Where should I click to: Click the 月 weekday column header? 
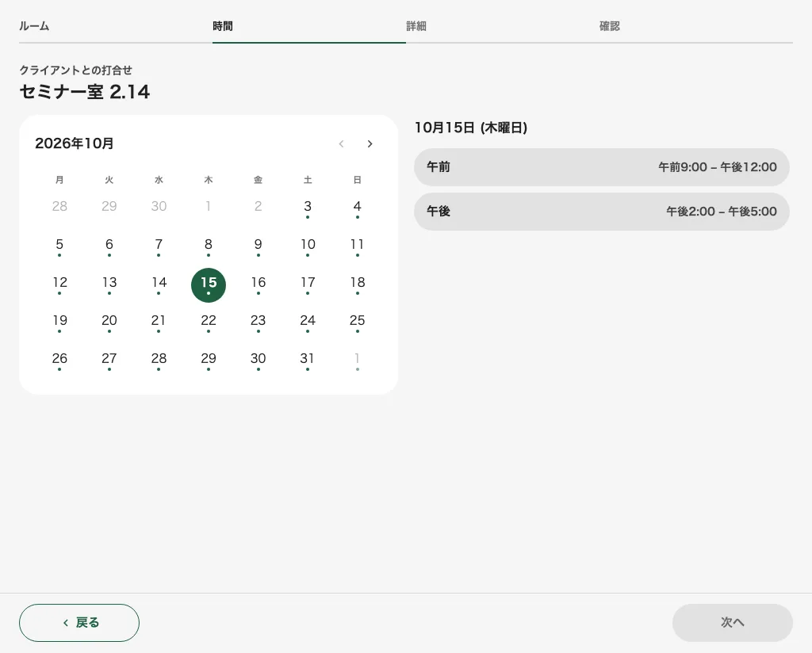pos(59,180)
